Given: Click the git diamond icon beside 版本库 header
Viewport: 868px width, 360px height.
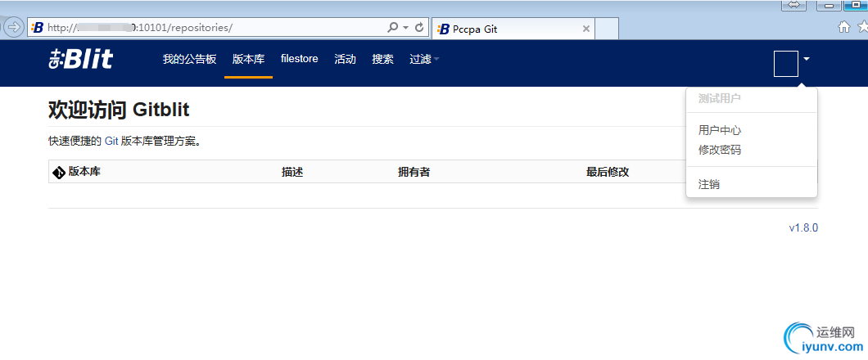Looking at the screenshot, I should [59, 173].
